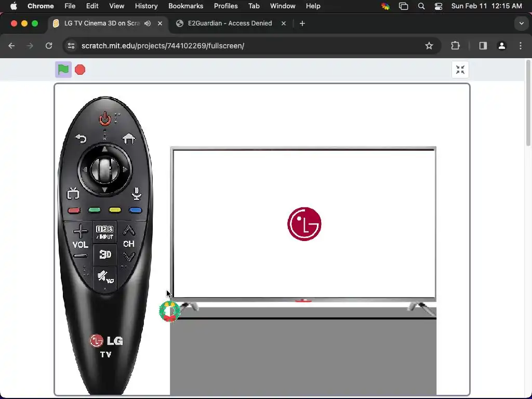This screenshot has width=532, height=399.
Task: Go down a channel with the CH down chevron
Action: 129,257
